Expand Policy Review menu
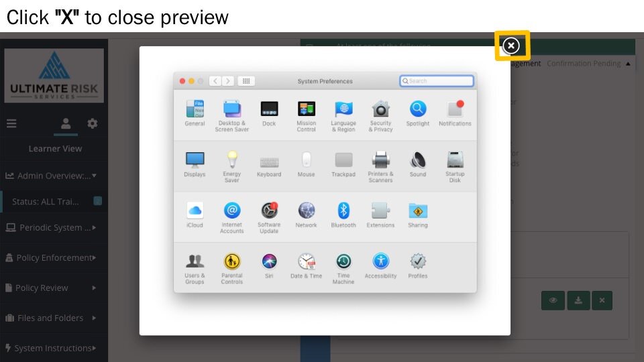The width and height of the screenshot is (644, 362). (54, 288)
